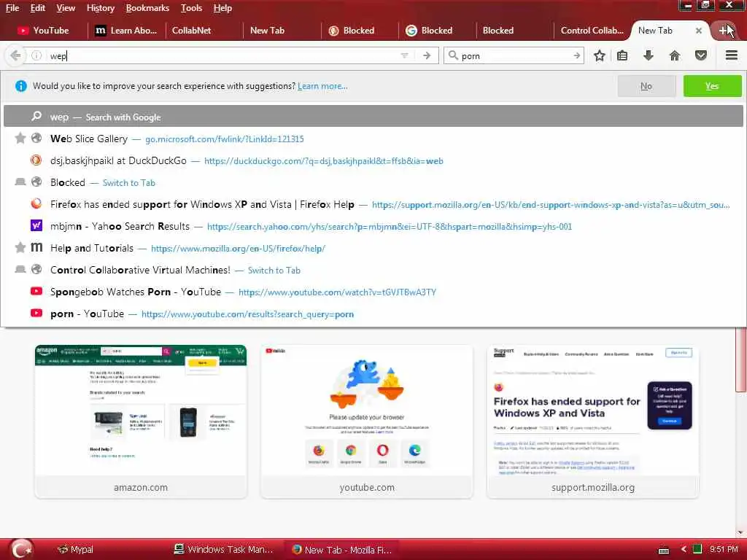Click DuckDuckGo icon in suggestion list
Image resolution: width=747 pixels, height=560 pixels.
pyautogui.click(x=36, y=160)
